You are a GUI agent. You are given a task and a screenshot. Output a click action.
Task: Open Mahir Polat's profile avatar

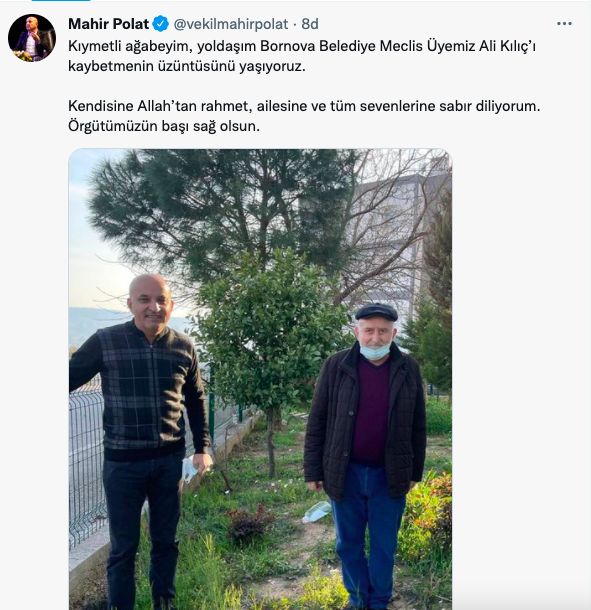(x=32, y=38)
